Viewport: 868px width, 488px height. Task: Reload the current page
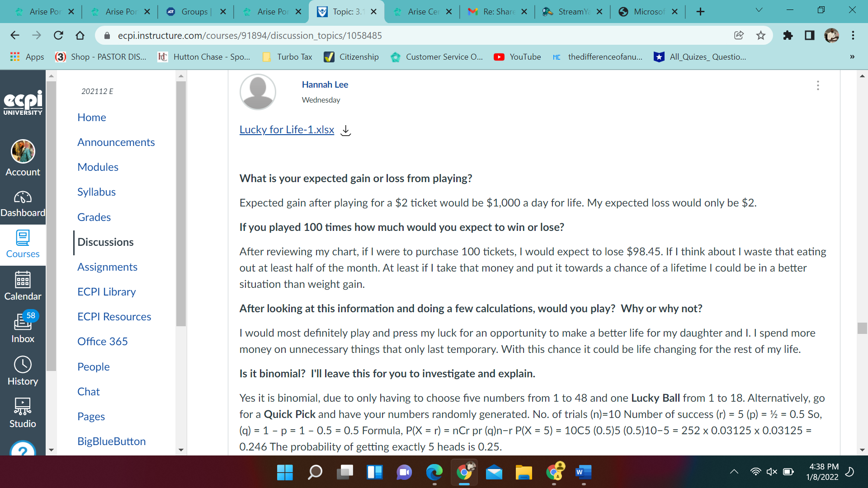58,35
